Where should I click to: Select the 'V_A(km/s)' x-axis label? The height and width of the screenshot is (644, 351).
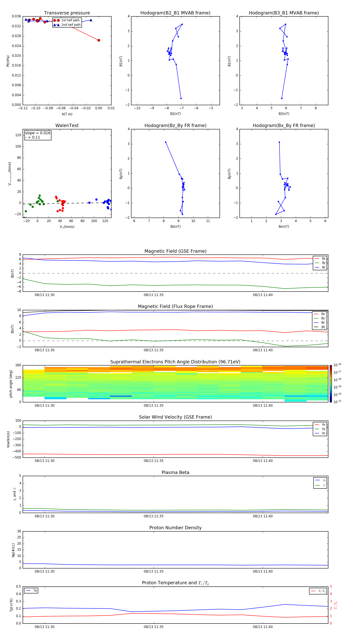(x=67, y=227)
